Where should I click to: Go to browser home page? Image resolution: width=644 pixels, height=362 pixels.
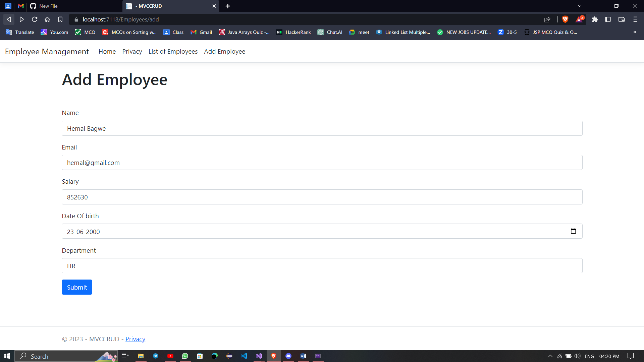[47, 19]
